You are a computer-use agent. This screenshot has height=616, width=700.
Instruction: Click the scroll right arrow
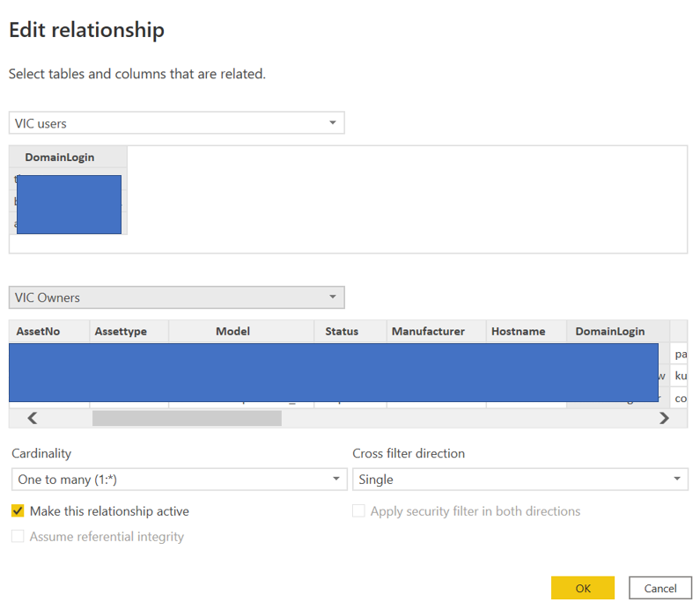(x=664, y=418)
